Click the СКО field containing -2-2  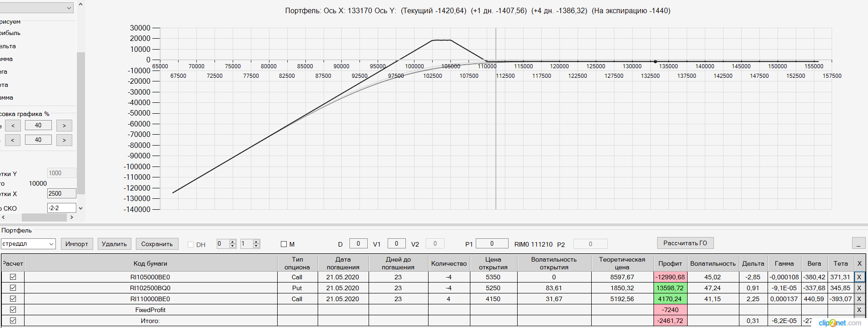click(62, 208)
